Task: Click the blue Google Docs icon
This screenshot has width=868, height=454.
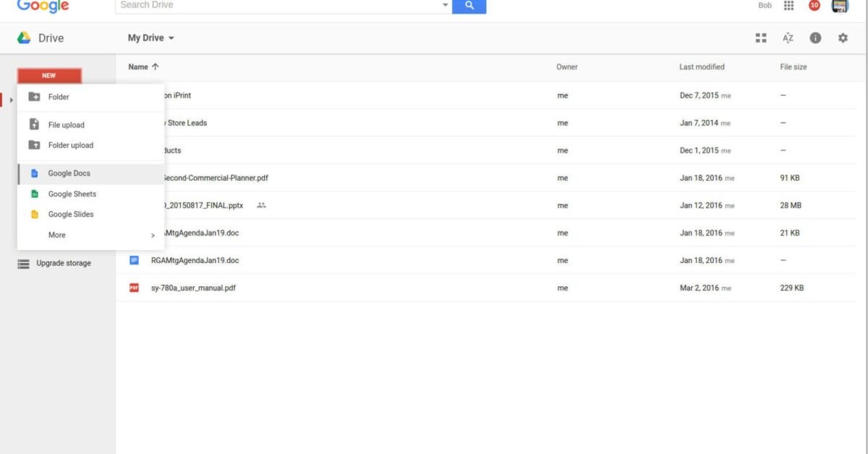Action: 34,174
